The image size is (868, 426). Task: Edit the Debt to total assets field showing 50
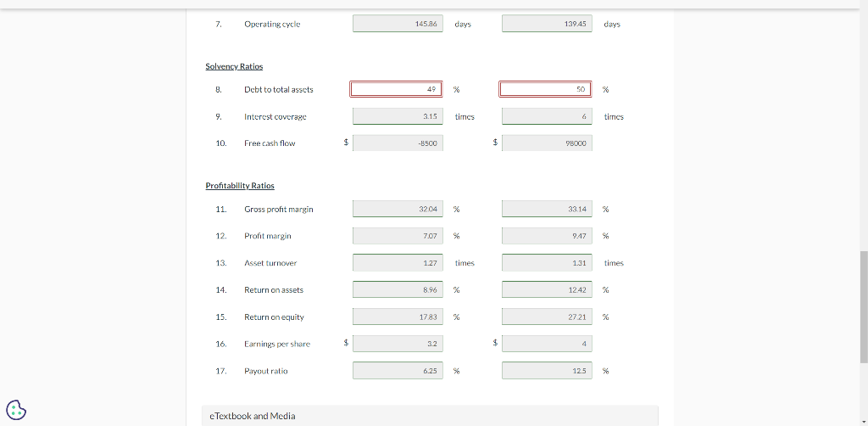point(545,89)
